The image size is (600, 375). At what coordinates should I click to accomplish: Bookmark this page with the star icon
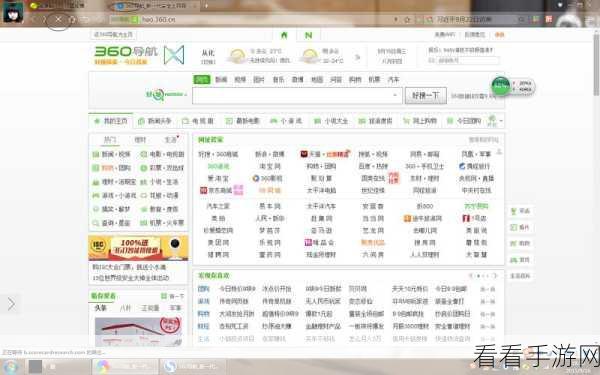coord(407,19)
